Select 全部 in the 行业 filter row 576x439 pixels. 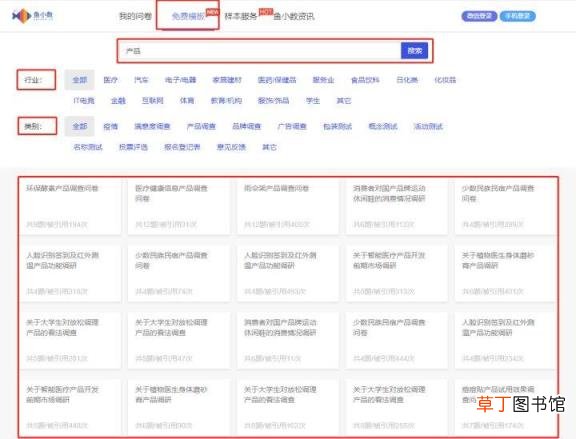80,80
